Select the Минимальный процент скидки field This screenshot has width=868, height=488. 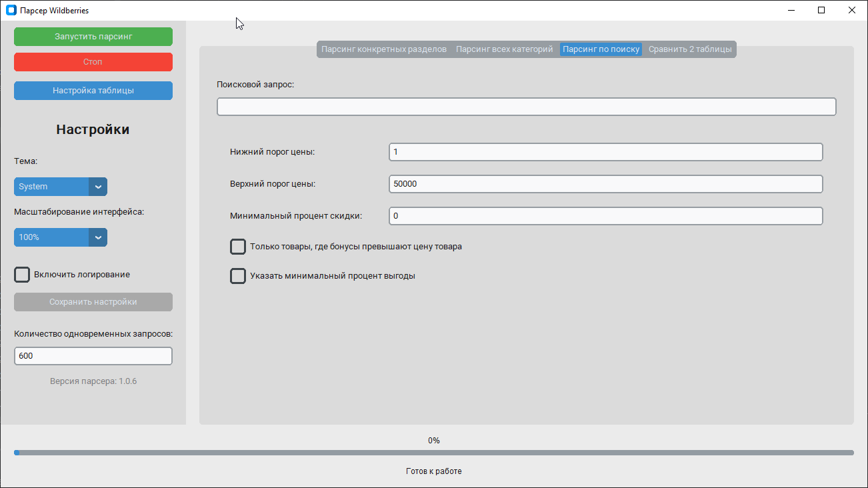click(605, 216)
